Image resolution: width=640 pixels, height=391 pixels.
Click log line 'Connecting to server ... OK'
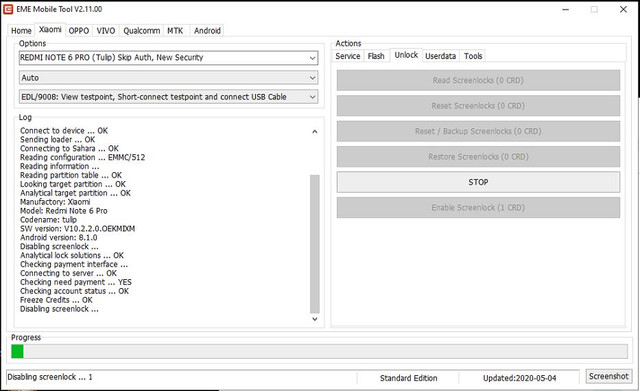(68, 273)
